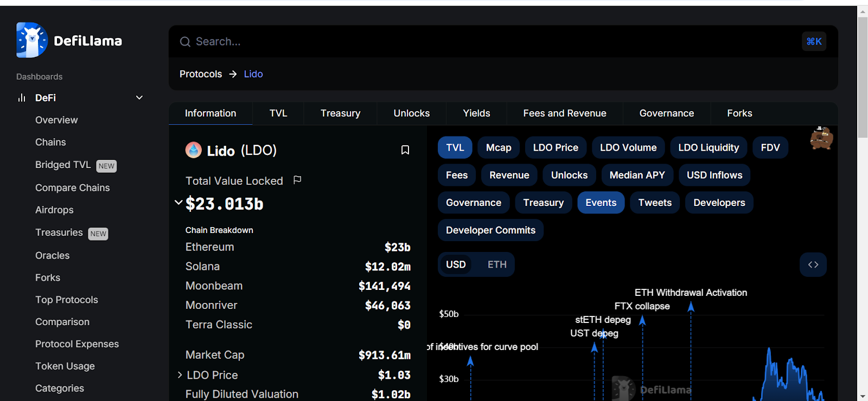Screen dimensions: 868x401
Task: Click the flag icon beside Total Value Locked
Action: [x=297, y=180]
